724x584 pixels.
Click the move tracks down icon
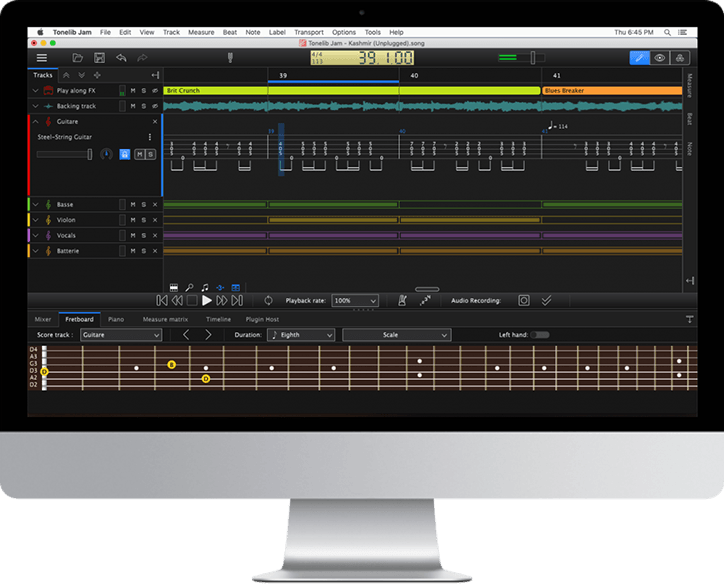click(x=82, y=75)
